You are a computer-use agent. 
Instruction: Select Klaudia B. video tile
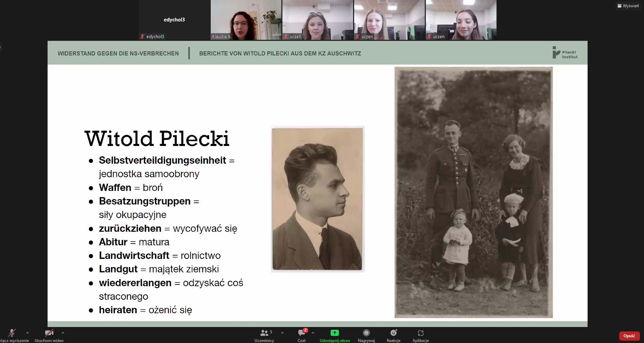click(246, 20)
